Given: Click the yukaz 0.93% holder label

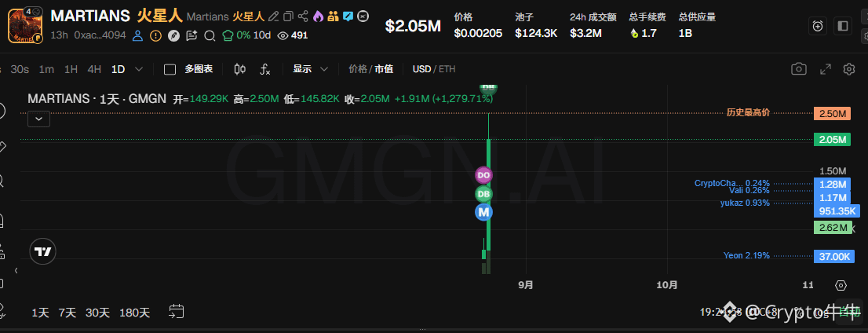Looking at the screenshot, I should click(x=745, y=203).
